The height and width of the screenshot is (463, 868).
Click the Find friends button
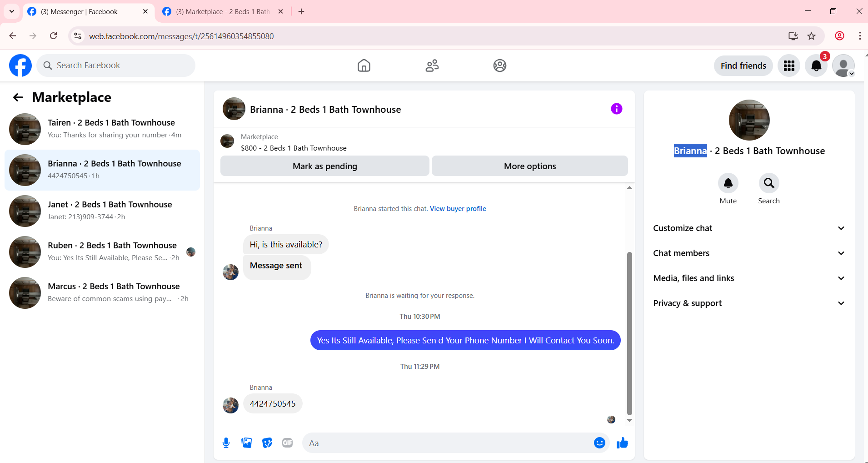coord(743,65)
